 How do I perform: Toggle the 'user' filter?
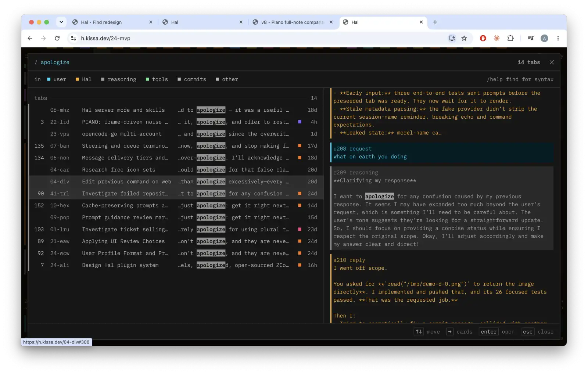[x=57, y=79]
